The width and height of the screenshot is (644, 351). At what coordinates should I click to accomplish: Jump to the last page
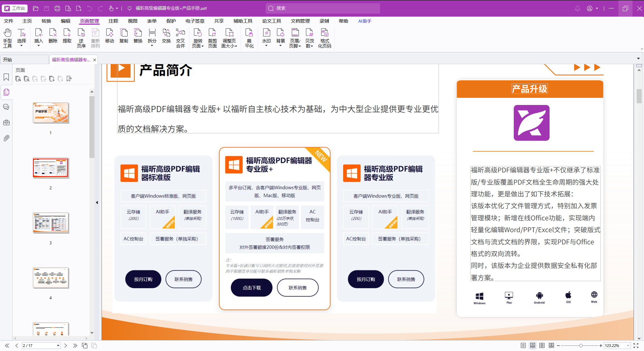click(x=75, y=346)
